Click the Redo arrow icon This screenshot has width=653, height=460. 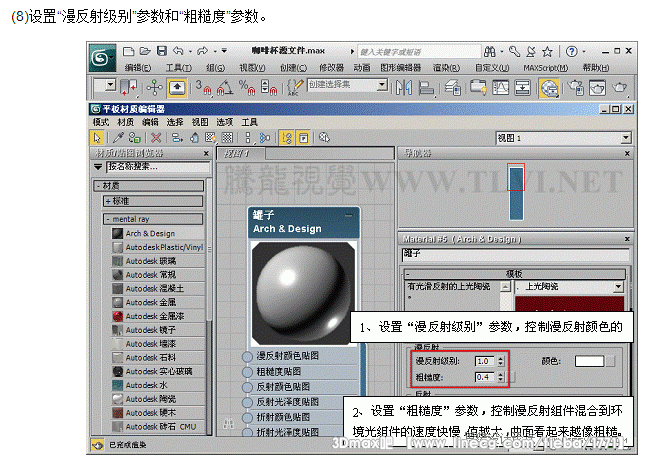pyautogui.click(x=203, y=51)
